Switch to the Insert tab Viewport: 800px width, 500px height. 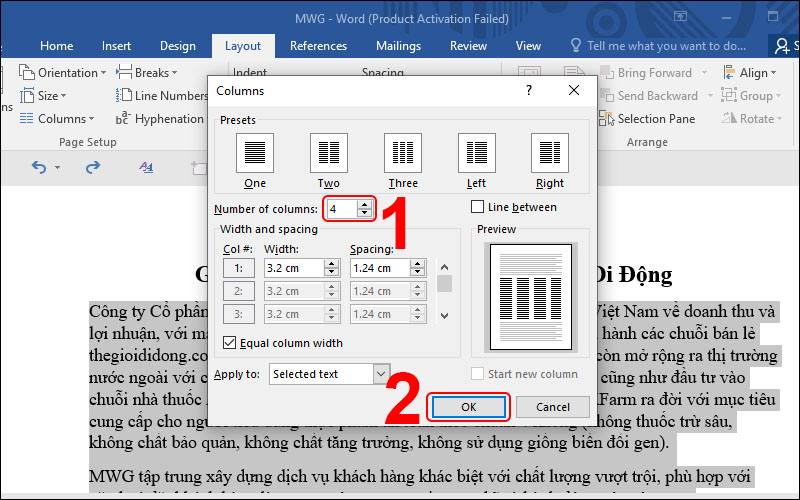(x=116, y=46)
